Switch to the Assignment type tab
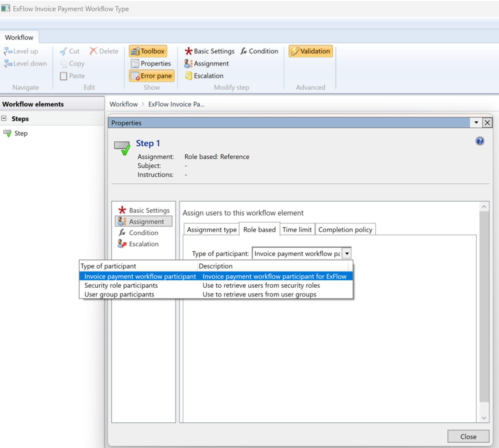Image resolution: width=499 pixels, height=448 pixels. (x=212, y=230)
